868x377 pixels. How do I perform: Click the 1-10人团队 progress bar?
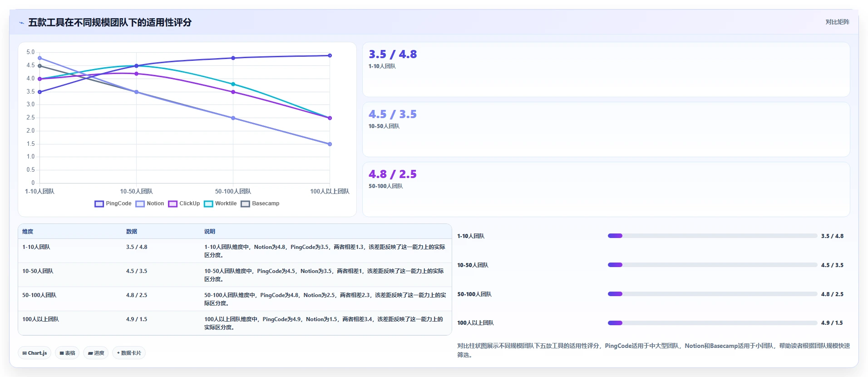pyautogui.click(x=712, y=236)
